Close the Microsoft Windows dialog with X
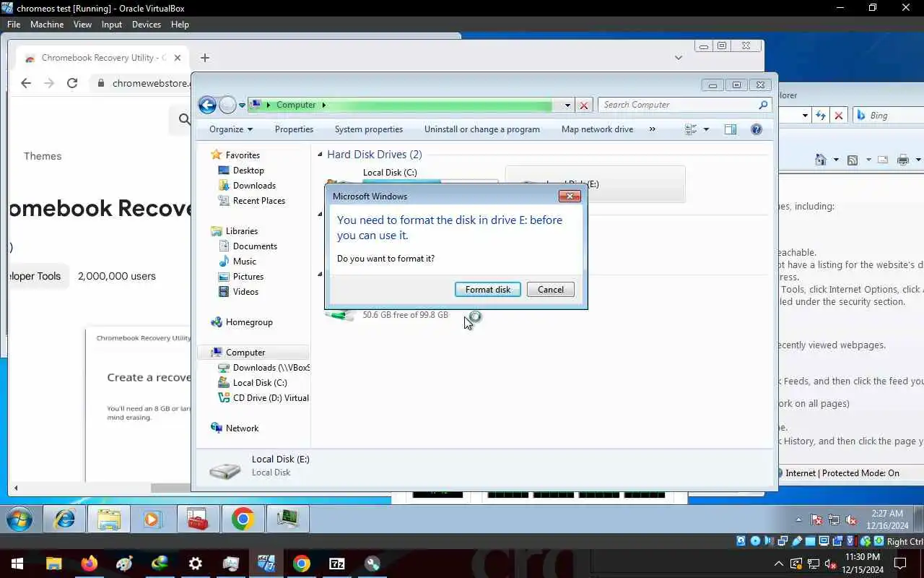Viewport: 924px width, 578px height. pos(570,196)
